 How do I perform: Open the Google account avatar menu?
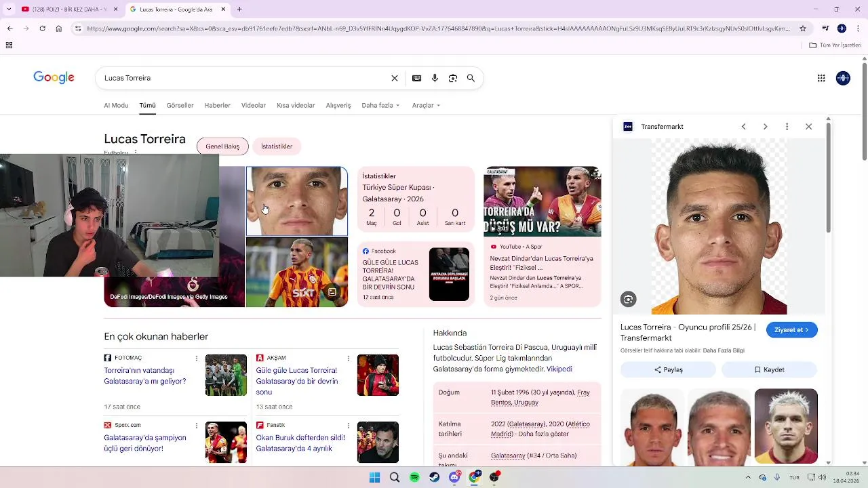pos(843,78)
